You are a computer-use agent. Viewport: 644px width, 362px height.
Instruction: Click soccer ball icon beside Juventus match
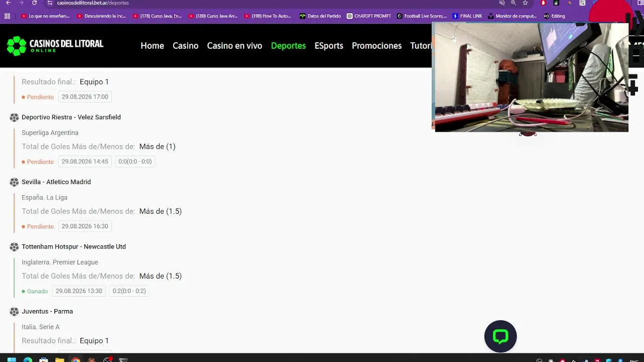click(x=14, y=312)
